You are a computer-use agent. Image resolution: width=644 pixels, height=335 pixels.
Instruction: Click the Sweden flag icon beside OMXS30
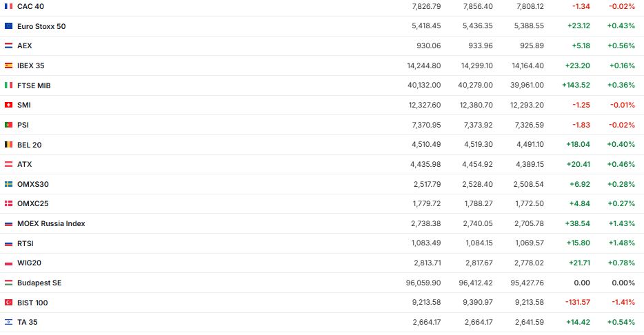[8, 184]
